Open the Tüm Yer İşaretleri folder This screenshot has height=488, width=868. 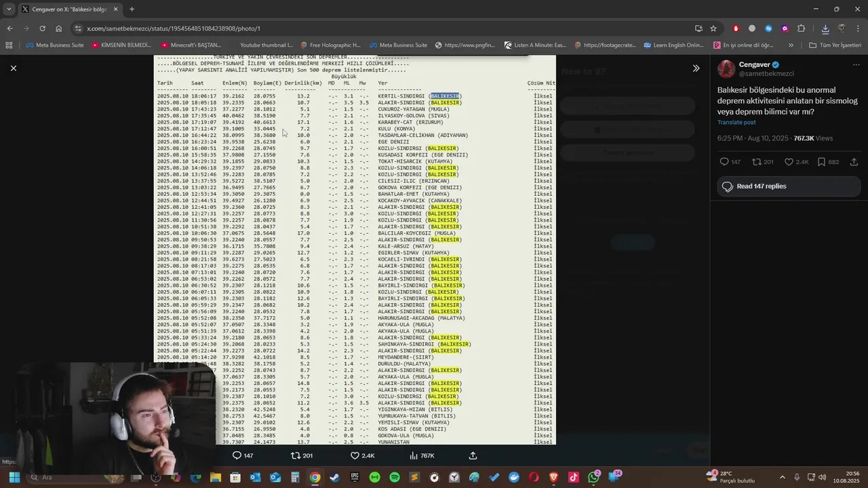[835, 45]
